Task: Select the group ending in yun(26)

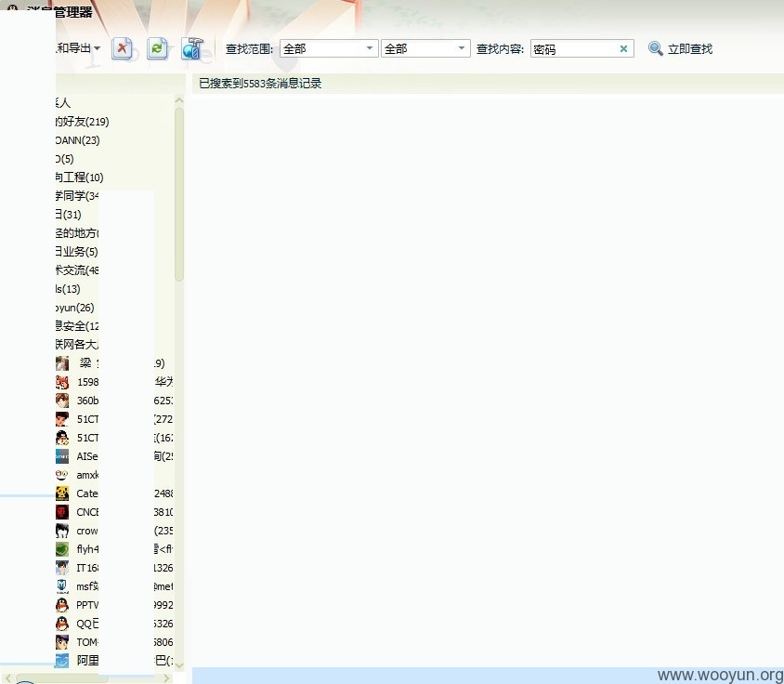Action: point(74,308)
